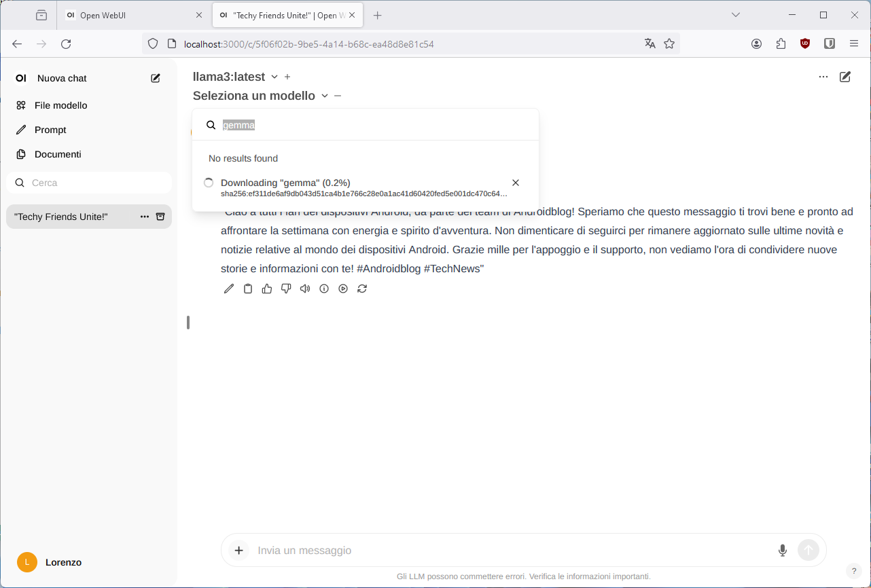Viewport: 871px width, 588px height.
Task: Cancel the gemma download
Action: pyautogui.click(x=516, y=183)
